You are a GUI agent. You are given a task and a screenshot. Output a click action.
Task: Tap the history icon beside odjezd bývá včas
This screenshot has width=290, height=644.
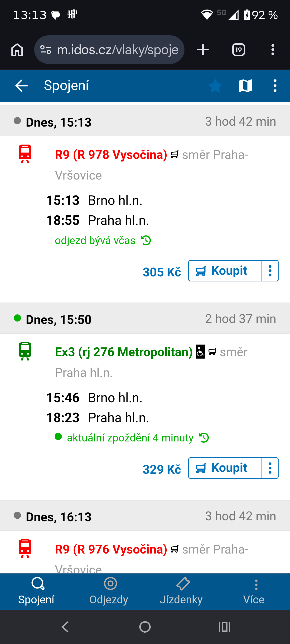click(x=146, y=241)
